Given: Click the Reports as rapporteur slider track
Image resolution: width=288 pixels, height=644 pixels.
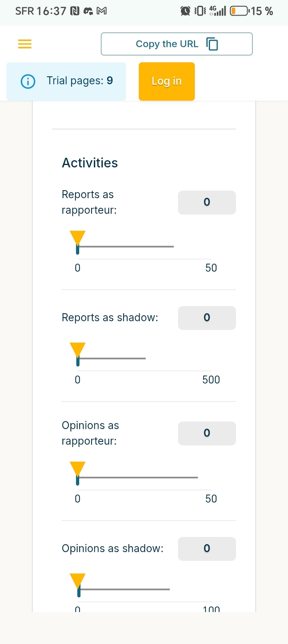Looking at the screenshot, I should 128,247.
